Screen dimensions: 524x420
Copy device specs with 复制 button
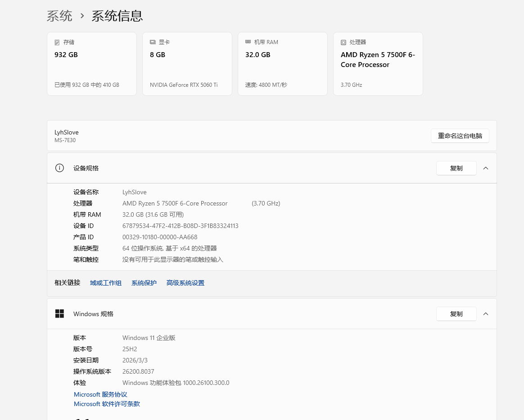[x=456, y=168]
